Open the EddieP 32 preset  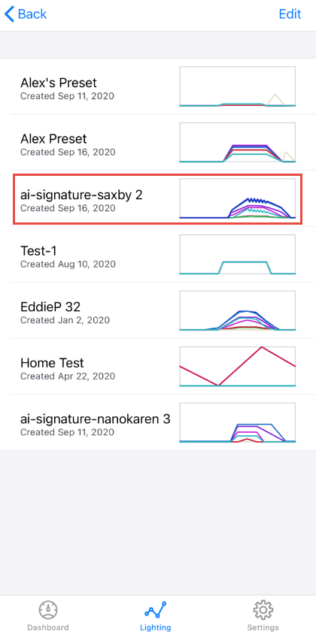point(158,311)
